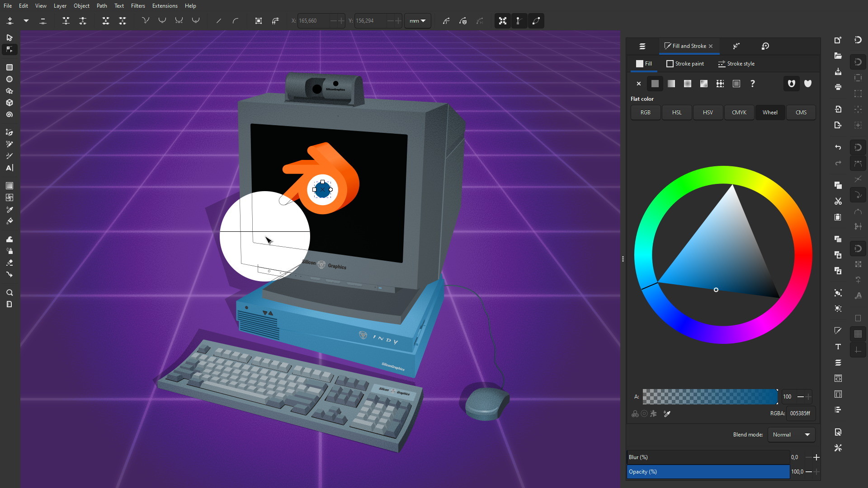Screen dimensions: 868x488
Task: Click the Undo icon in command bar
Action: [838, 147]
